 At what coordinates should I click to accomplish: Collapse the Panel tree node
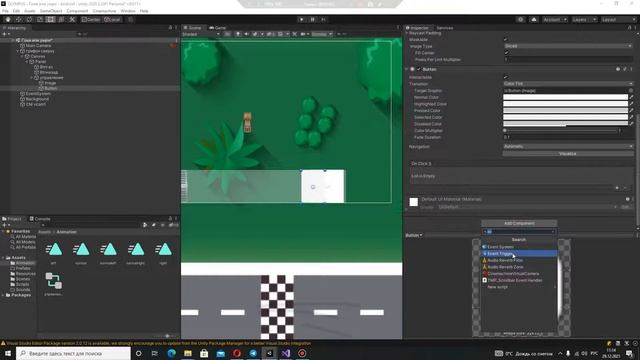(27, 62)
